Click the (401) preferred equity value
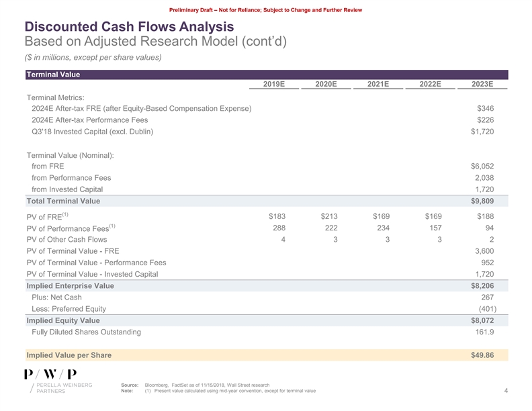 tap(484, 309)
